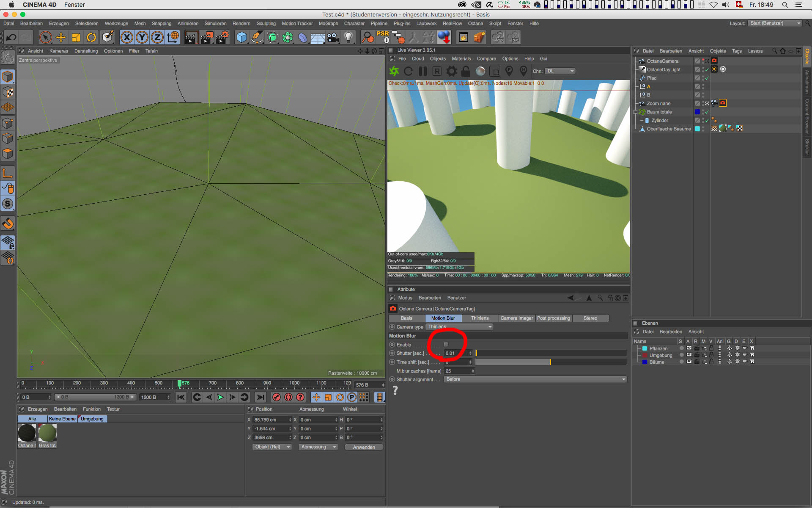Image resolution: width=812 pixels, height=508 pixels.
Task: Pause the Octane Live Viewer render
Action: (422, 71)
